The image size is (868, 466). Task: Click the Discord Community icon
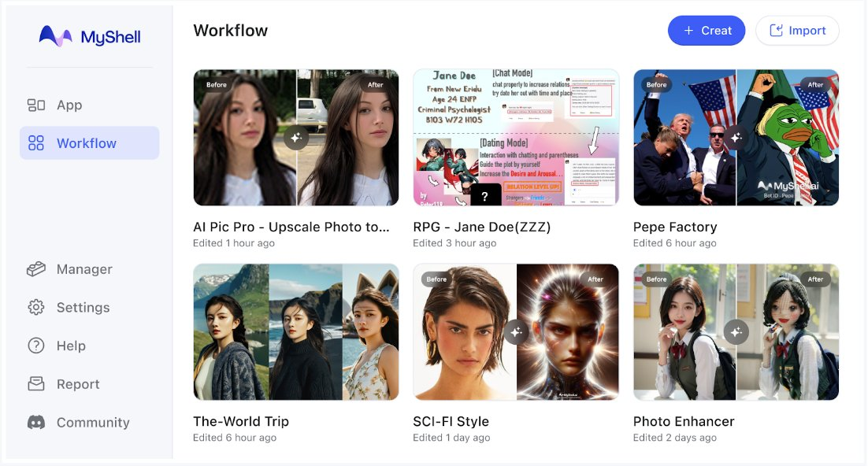click(x=36, y=423)
